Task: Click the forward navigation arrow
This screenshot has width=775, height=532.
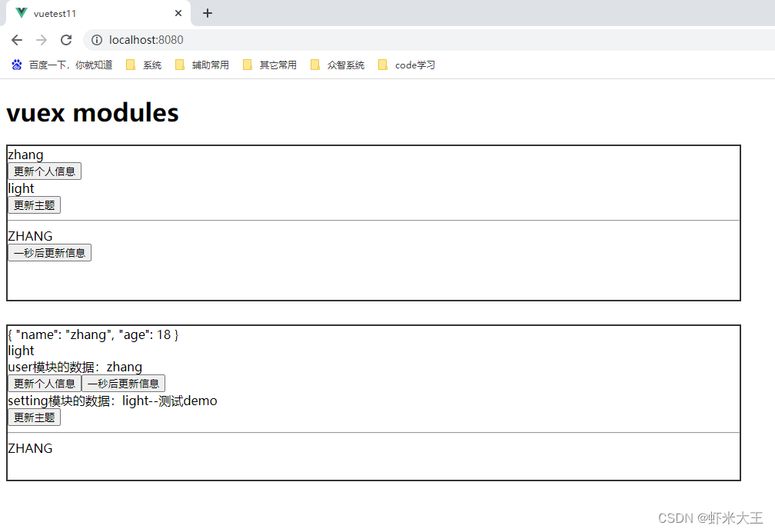Action: [x=41, y=40]
